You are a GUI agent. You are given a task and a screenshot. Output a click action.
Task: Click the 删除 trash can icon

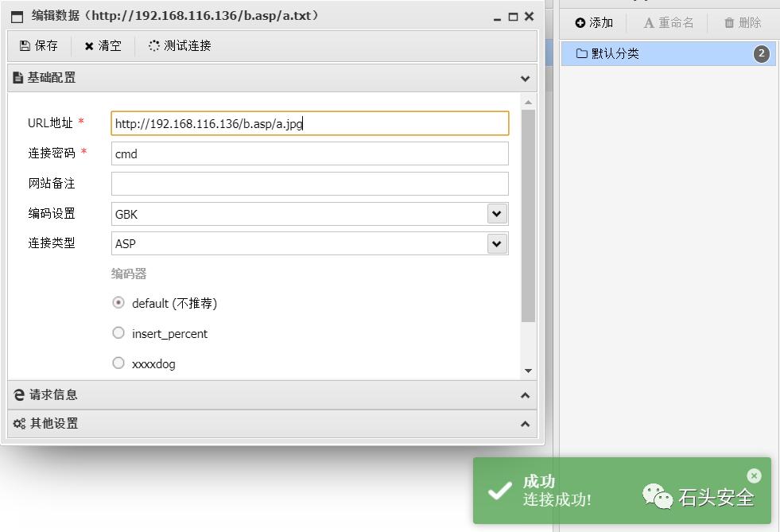click(x=729, y=23)
